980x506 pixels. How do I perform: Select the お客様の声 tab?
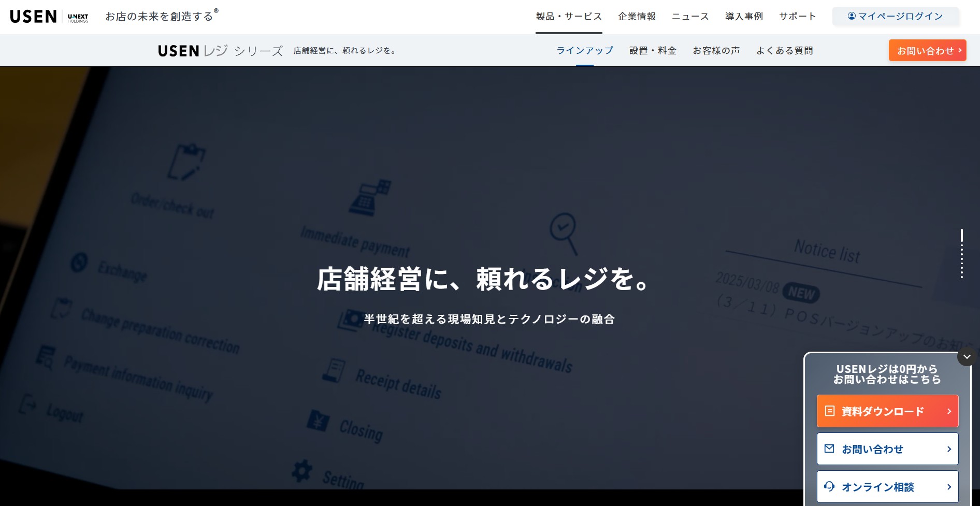(x=716, y=51)
